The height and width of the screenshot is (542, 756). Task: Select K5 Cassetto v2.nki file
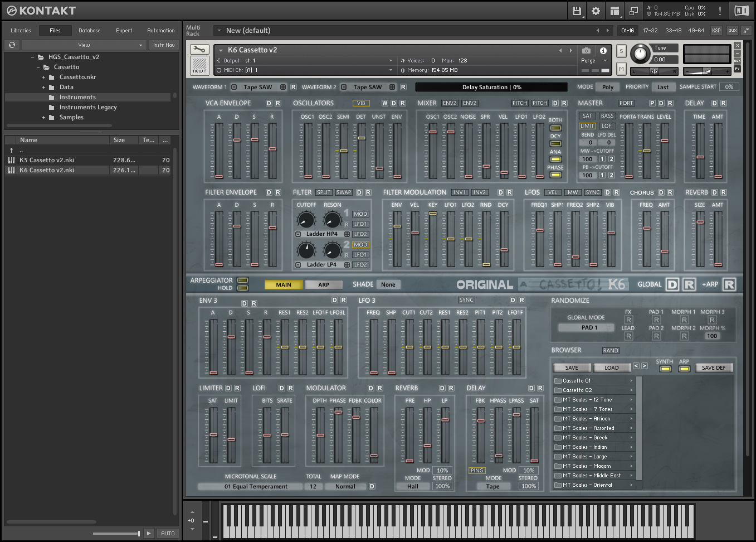pos(88,160)
